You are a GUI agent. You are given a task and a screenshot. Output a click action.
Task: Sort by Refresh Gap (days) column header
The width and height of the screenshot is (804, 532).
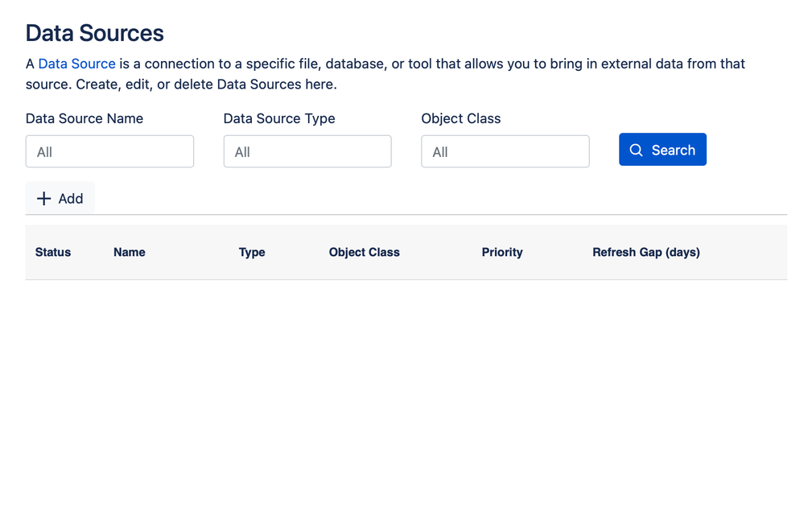click(646, 252)
